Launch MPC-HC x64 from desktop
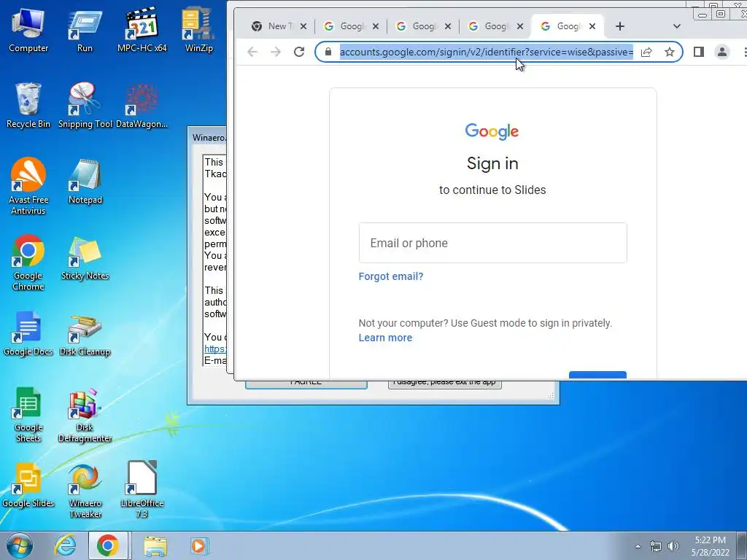Screen dimensions: 747x560 (x=142, y=29)
